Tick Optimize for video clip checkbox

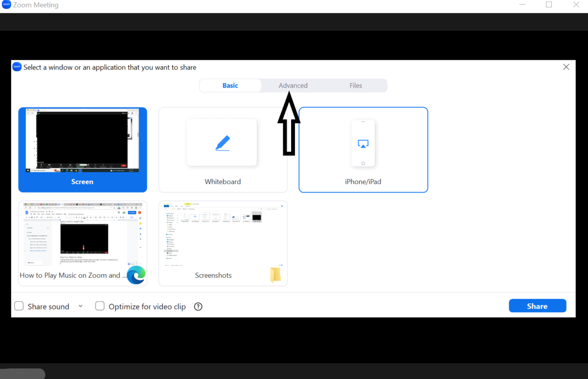tap(100, 306)
